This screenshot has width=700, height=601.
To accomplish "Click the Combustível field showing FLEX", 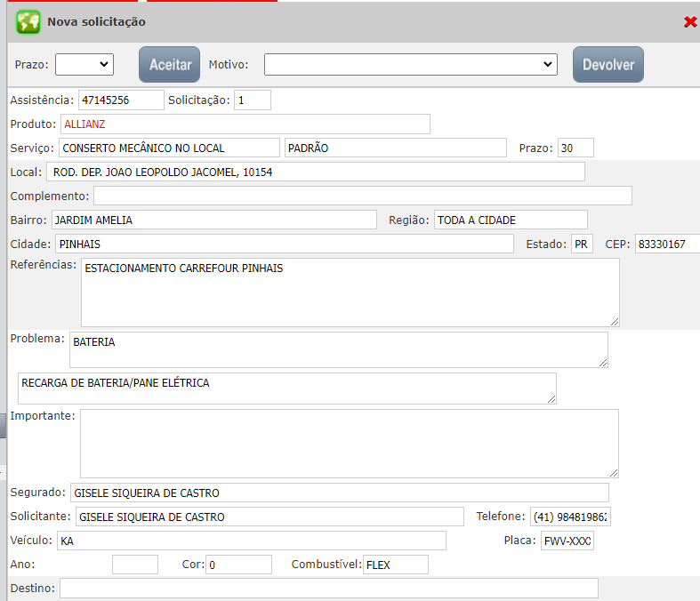I will [x=395, y=565].
